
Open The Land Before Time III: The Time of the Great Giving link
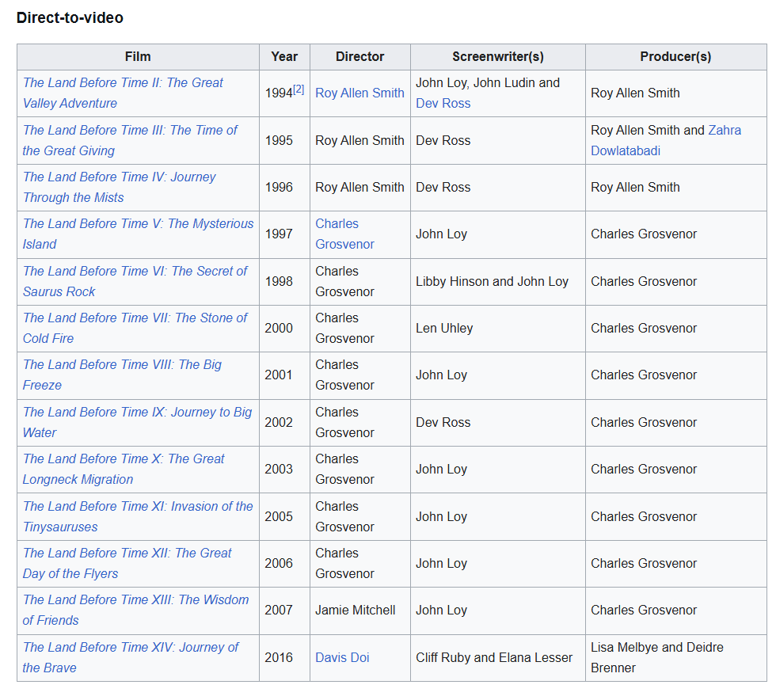pos(130,141)
